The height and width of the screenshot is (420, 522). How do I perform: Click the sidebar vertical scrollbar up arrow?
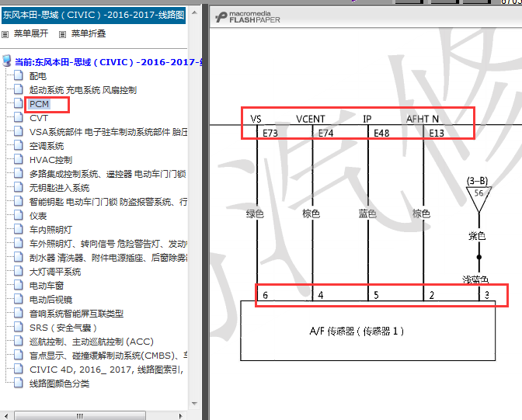[x=195, y=13]
